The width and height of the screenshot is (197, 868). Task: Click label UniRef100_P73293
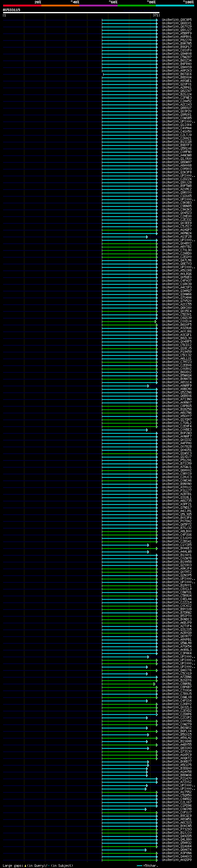point(176,829)
